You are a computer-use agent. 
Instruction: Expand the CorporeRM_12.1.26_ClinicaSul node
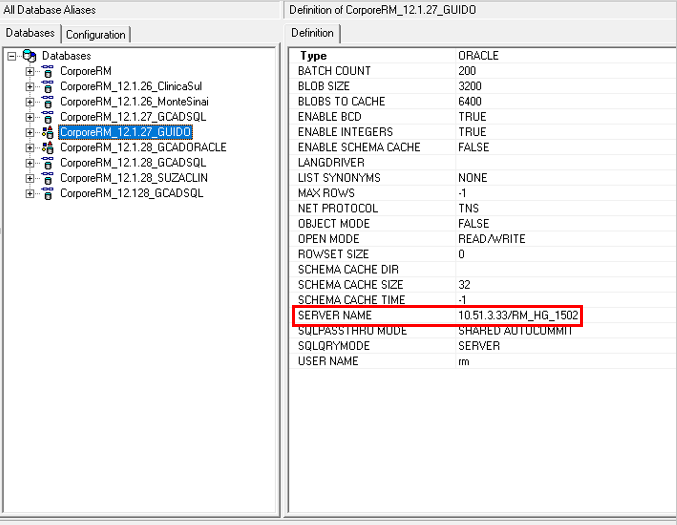(29, 86)
